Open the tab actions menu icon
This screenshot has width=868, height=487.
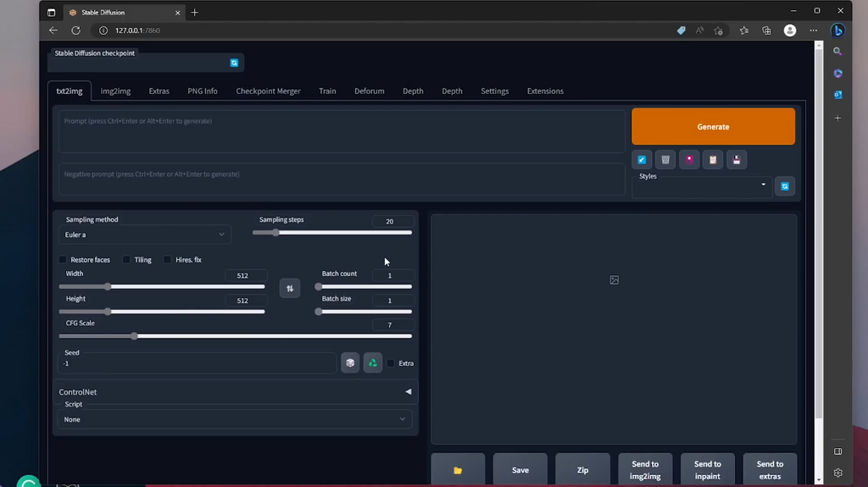point(52,12)
